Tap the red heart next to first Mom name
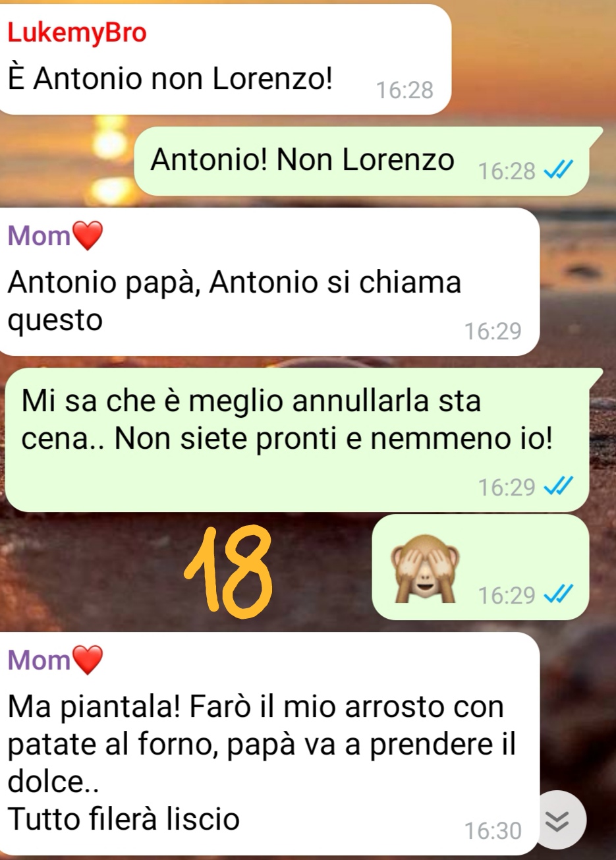 [88, 236]
